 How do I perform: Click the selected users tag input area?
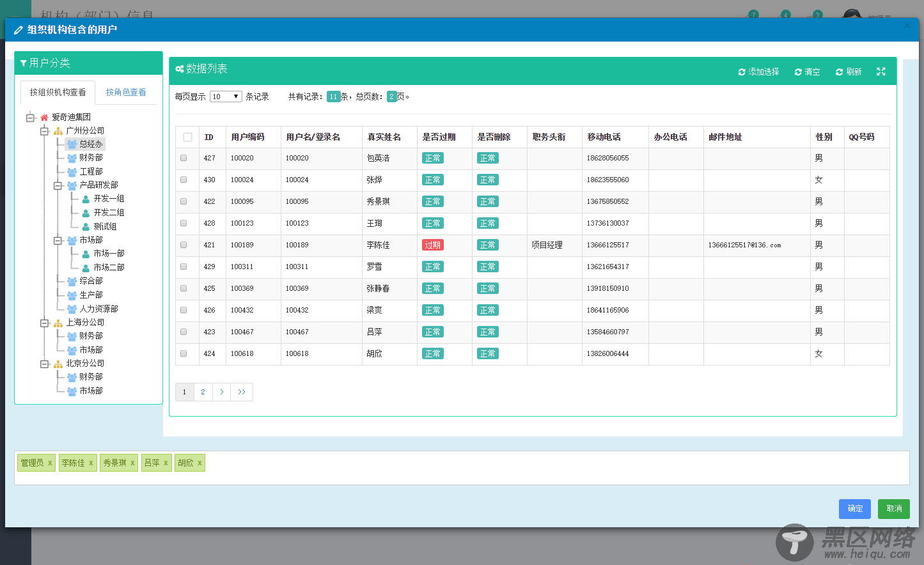[x=462, y=468]
